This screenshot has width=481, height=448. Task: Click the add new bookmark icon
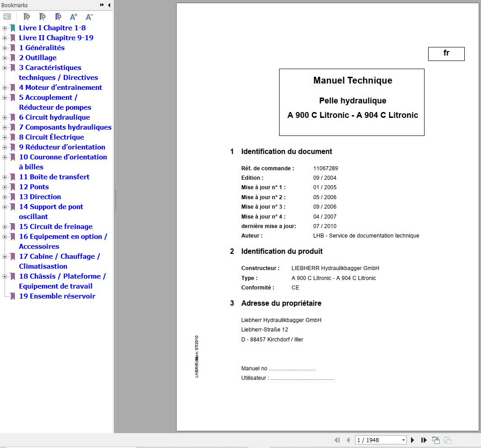click(x=42, y=17)
